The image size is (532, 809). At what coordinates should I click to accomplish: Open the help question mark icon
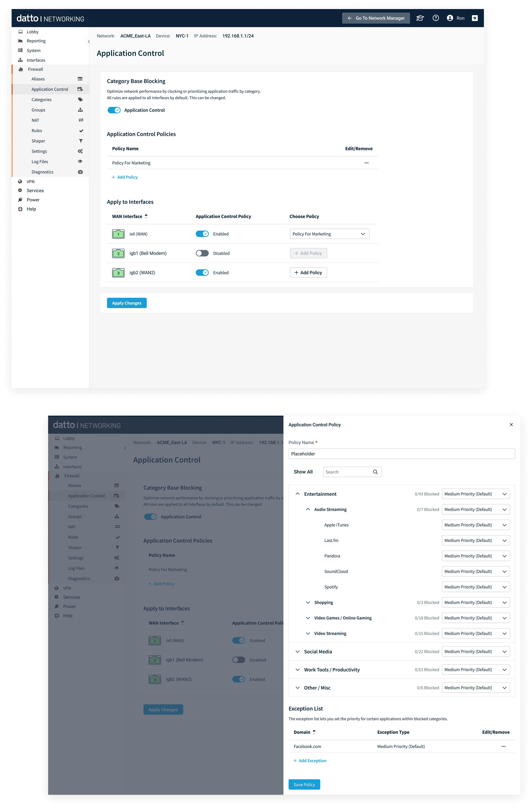pos(435,18)
